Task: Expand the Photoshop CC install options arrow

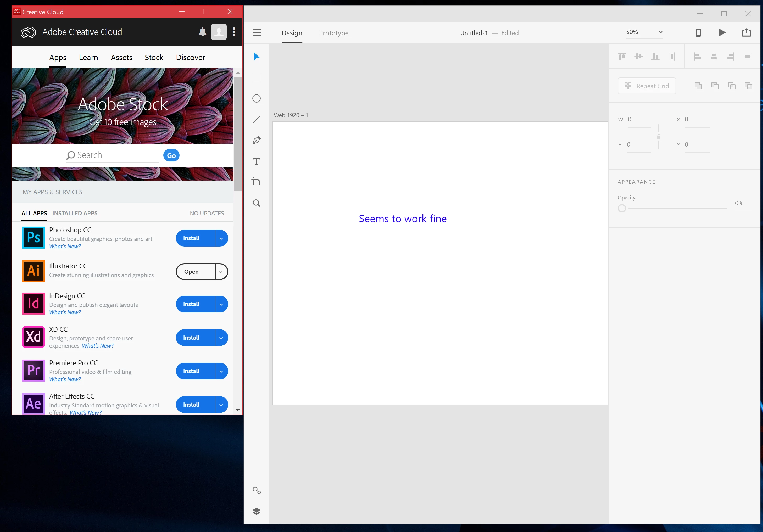Action: [x=221, y=238]
